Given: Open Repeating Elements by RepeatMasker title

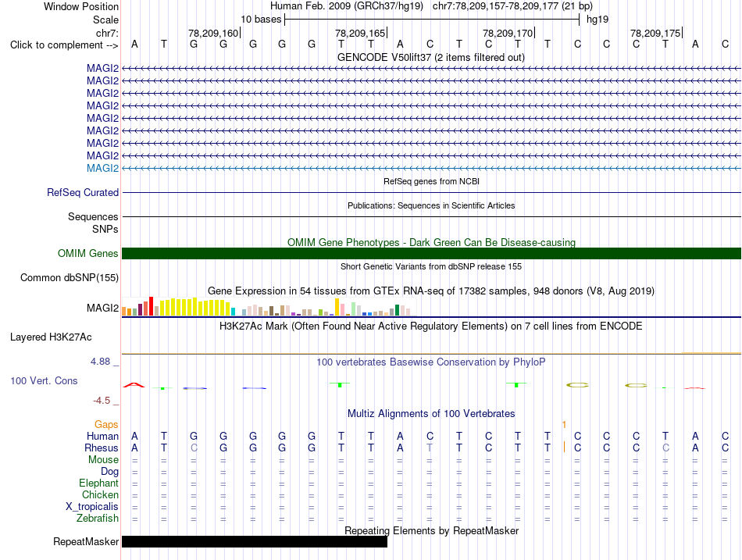Looking at the screenshot, I should coord(431,530).
